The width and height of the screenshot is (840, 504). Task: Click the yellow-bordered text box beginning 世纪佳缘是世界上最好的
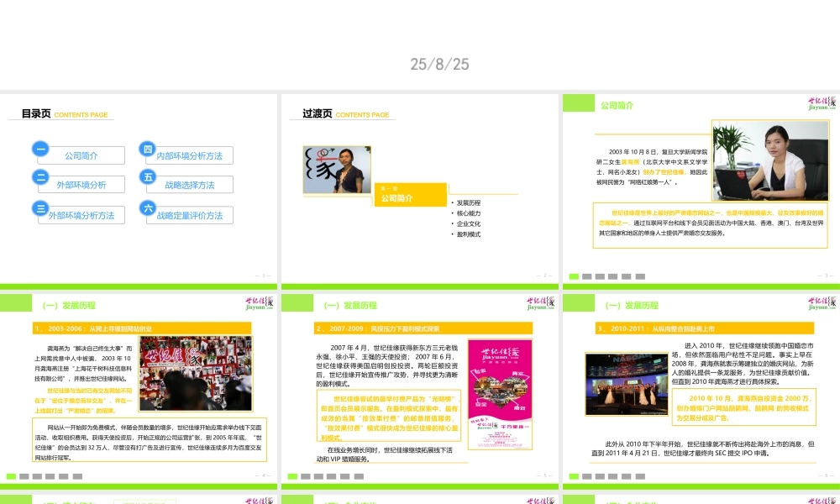pyautogui.click(x=711, y=225)
